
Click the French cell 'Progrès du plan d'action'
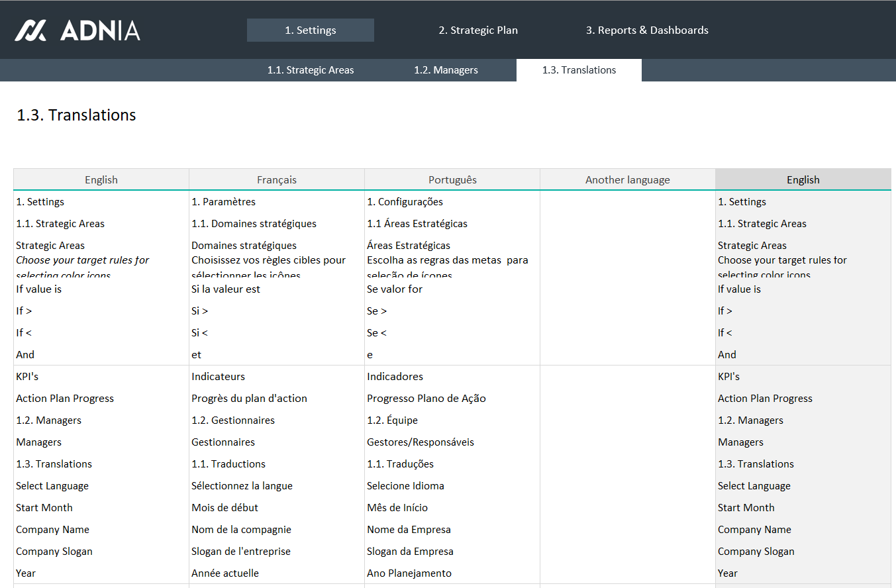click(249, 399)
